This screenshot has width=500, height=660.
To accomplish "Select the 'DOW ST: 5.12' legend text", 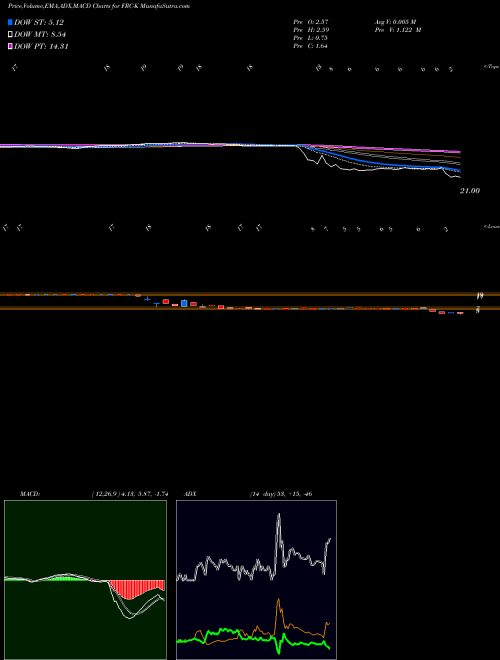I will pos(39,22).
